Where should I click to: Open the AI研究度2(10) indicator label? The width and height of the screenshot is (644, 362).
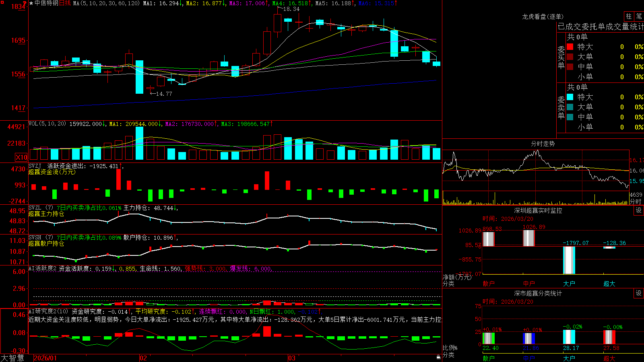click(x=48, y=311)
